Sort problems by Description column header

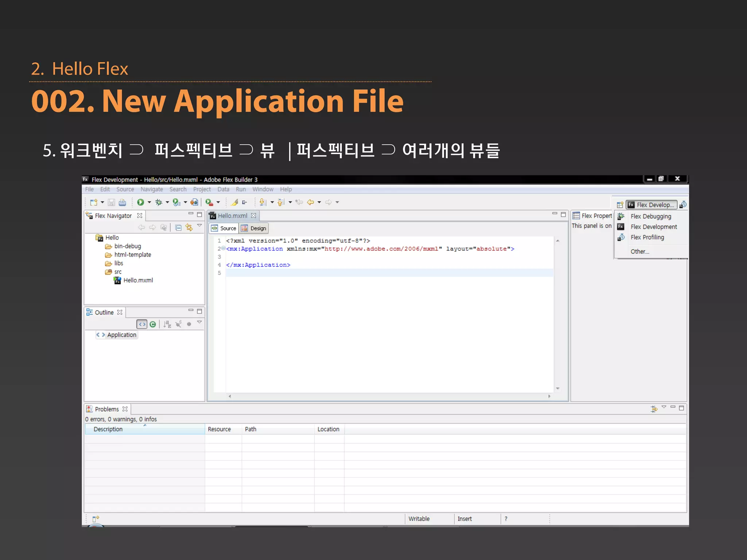[x=145, y=429]
